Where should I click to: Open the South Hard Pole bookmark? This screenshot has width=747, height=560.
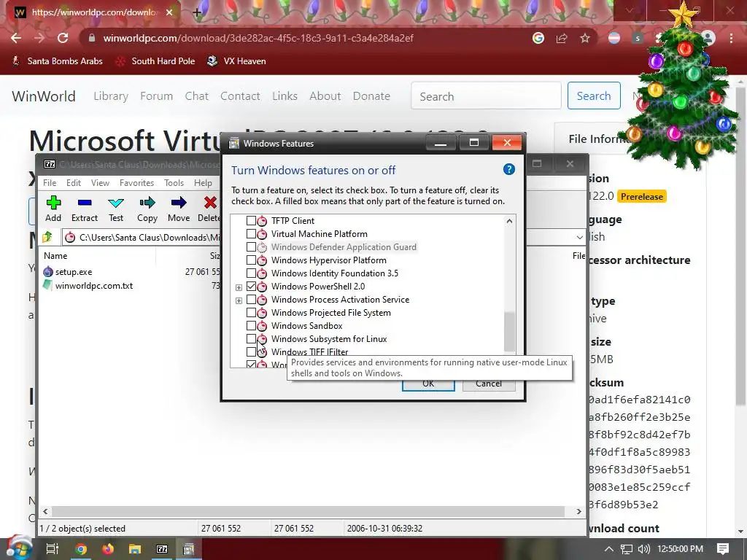pyautogui.click(x=155, y=61)
